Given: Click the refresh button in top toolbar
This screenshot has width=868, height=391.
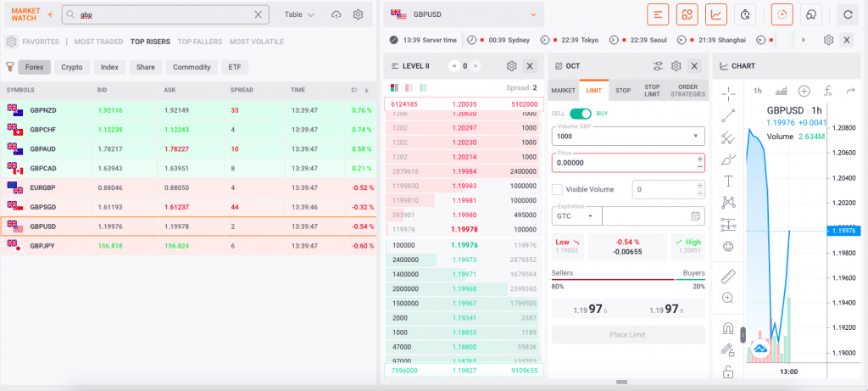Looking at the screenshot, I should [848, 14].
